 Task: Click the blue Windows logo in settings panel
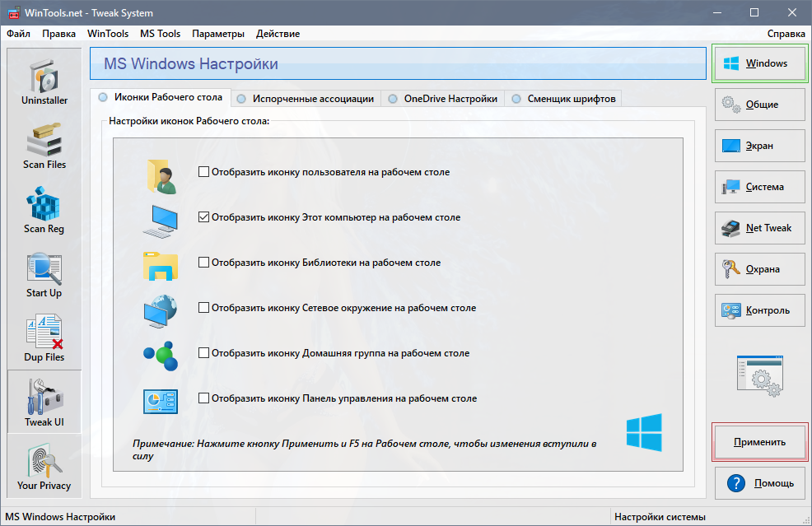coord(644,432)
